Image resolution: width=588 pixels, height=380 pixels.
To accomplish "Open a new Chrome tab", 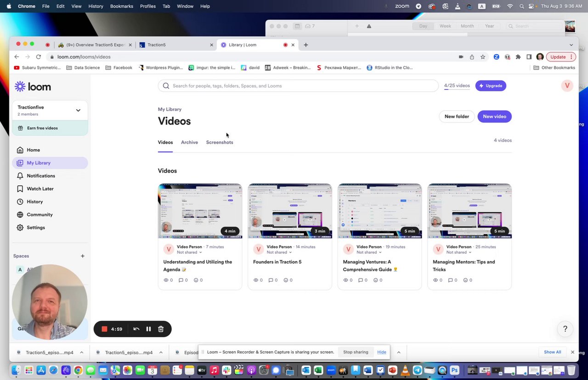I will 306,45.
